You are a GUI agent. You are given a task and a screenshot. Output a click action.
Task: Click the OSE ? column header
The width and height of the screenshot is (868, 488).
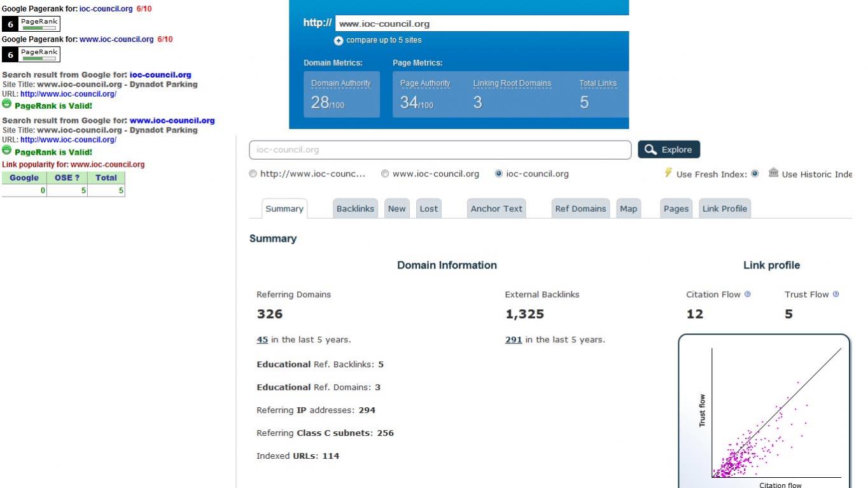coord(67,178)
